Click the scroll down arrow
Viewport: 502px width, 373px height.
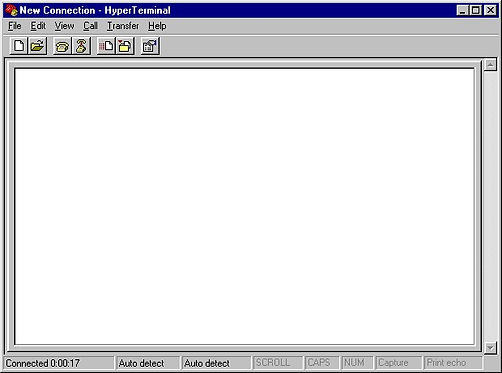pos(490,348)
